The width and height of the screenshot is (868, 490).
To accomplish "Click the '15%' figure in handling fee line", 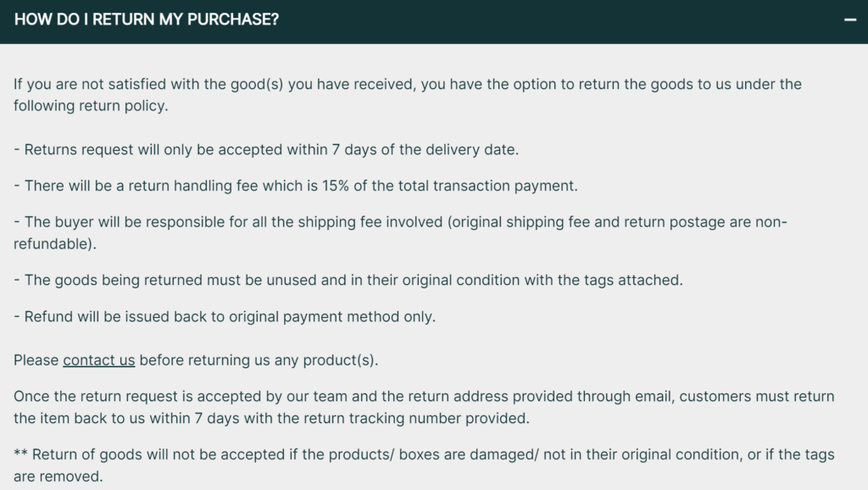I will coord(336,186).
